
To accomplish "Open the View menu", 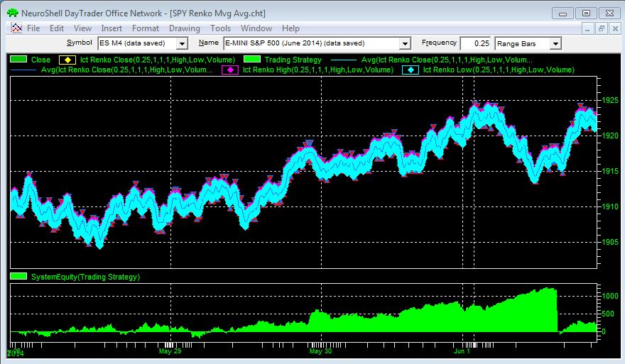I will 82,28.
